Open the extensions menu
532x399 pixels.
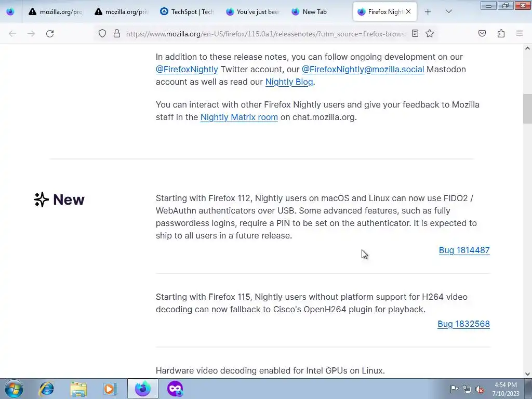tap(501, 33)
